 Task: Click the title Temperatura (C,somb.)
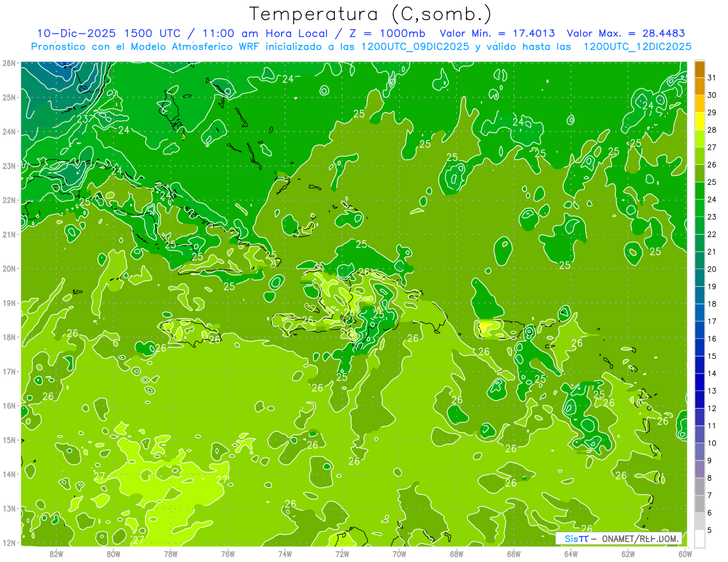click(x=371, y=13)
